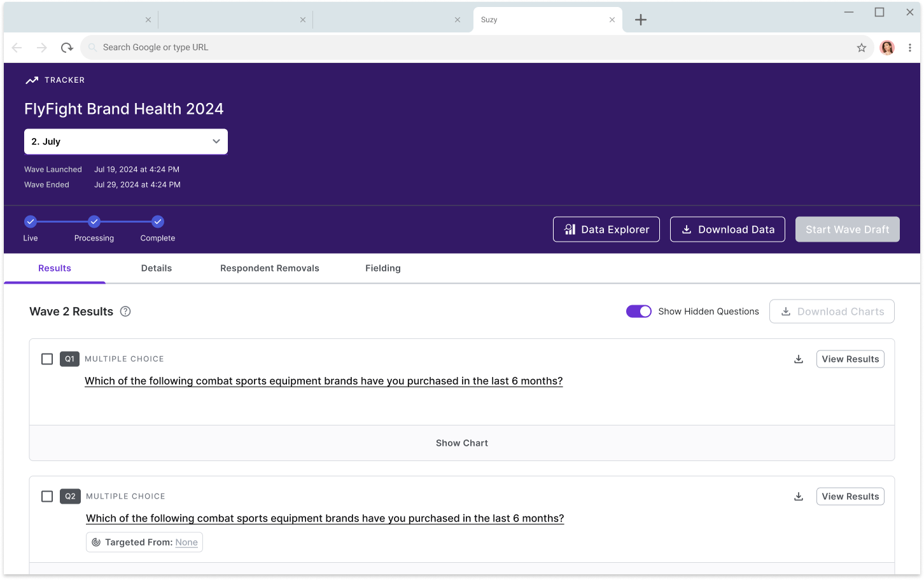Viewport: 924px width, 580px height.
Task: Download Q2 results with the download icon
Action: pos(799,497)
